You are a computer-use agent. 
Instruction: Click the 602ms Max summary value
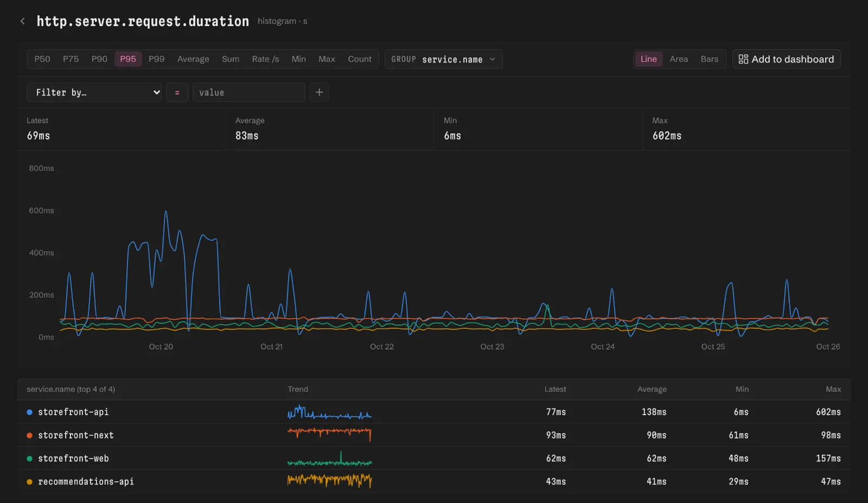click(x=667, y=136)
